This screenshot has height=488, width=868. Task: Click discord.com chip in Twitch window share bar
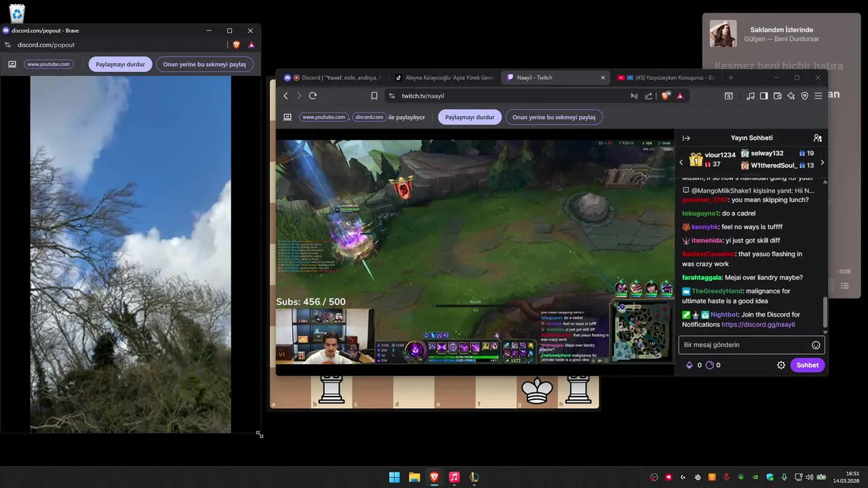click(x=369, y=117)
